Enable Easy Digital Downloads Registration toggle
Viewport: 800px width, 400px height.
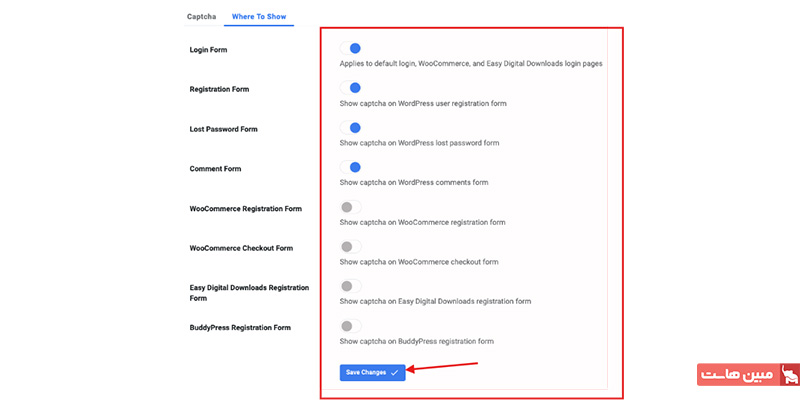pos(351,286)
